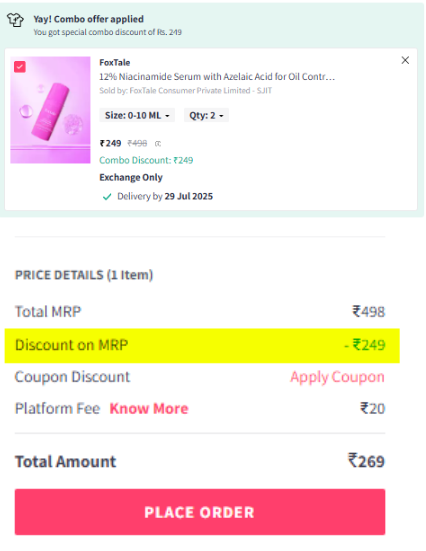Image resolution: width=426 pixels, height=551 pixels.
Task: Open the pink serum product thumbnail
Action: click(x=50, y=110)
